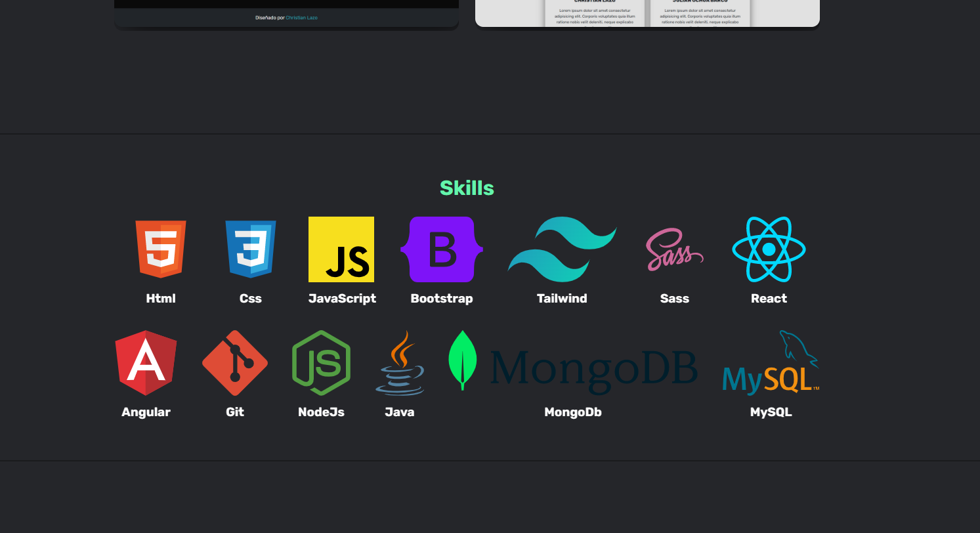Click the Html label text
980x533 pixels.
point(161,299)
